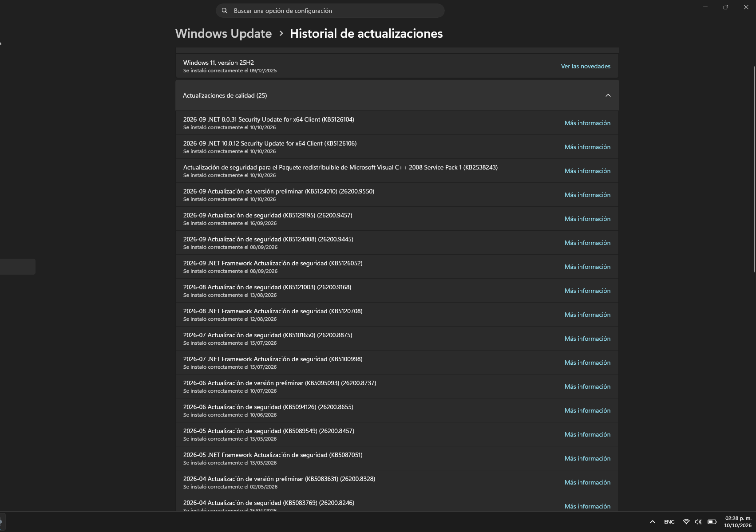Restore down the Settings window
The image size is (756, 532).
726,7
